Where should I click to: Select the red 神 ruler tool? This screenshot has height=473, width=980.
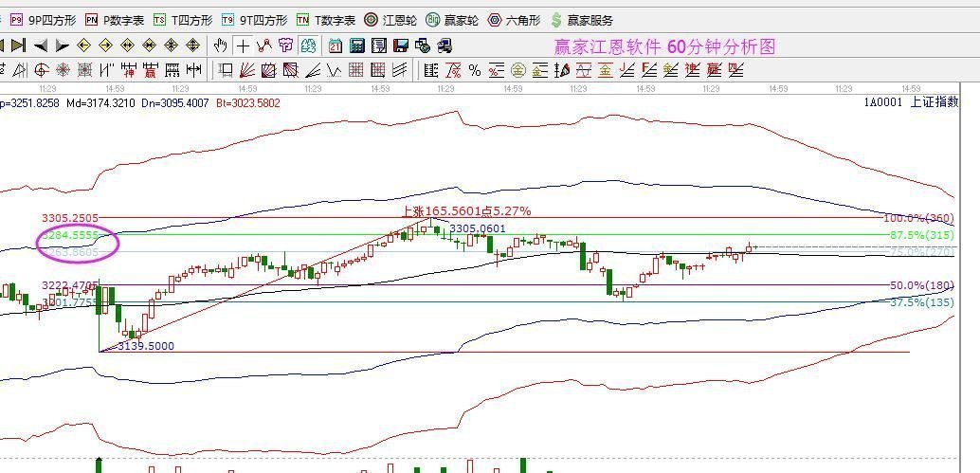129,70
